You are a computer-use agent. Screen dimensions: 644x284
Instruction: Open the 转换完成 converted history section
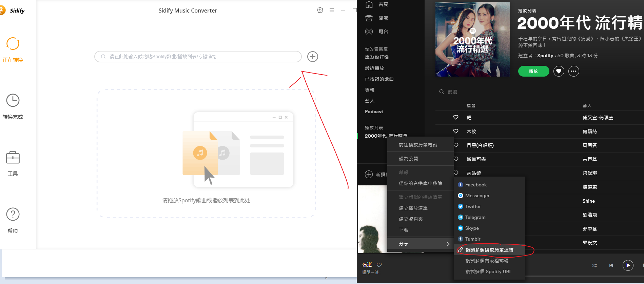pyautogui.click(x=13, y=107)
